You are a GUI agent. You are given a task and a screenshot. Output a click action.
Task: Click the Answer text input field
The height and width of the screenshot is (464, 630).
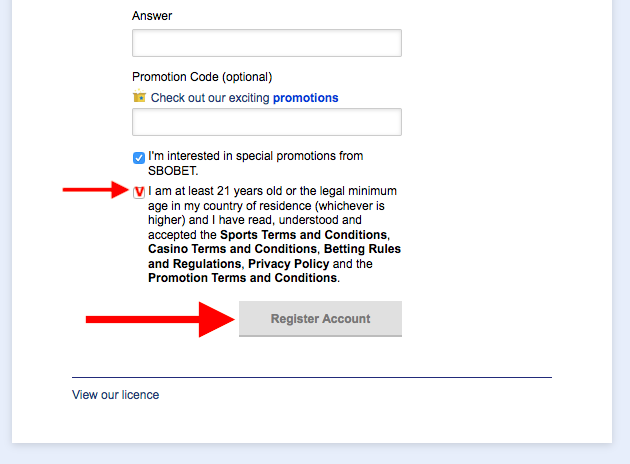tap(267, 43)
